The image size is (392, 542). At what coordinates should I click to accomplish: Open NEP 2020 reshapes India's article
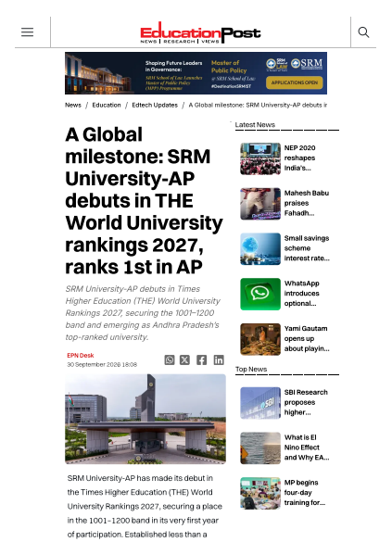pos(299,158)
